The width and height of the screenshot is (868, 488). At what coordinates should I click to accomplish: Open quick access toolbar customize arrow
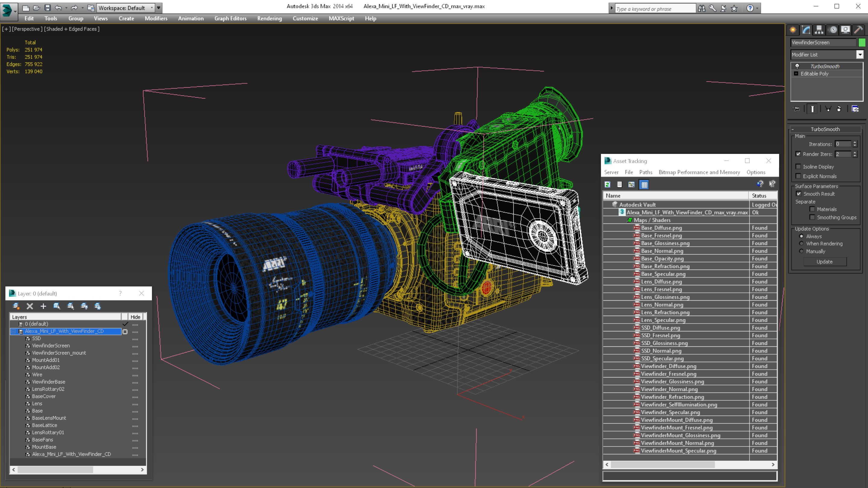point(158,8)
